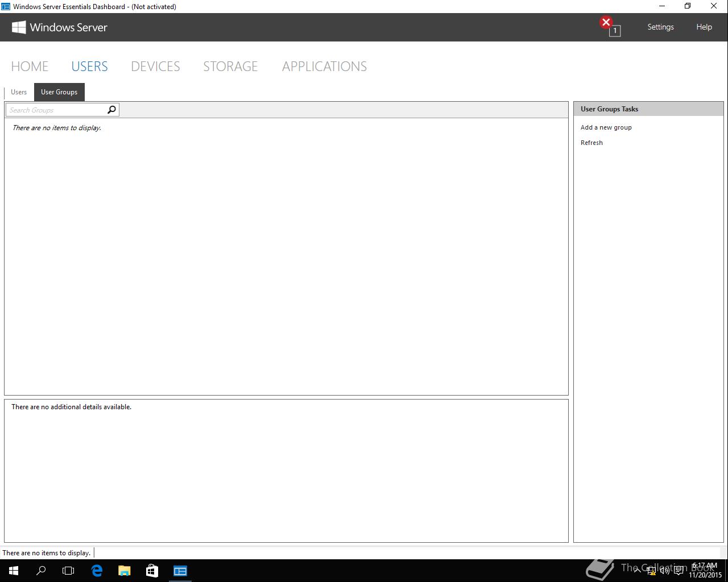Show hidden tray icons chevron

637,570
